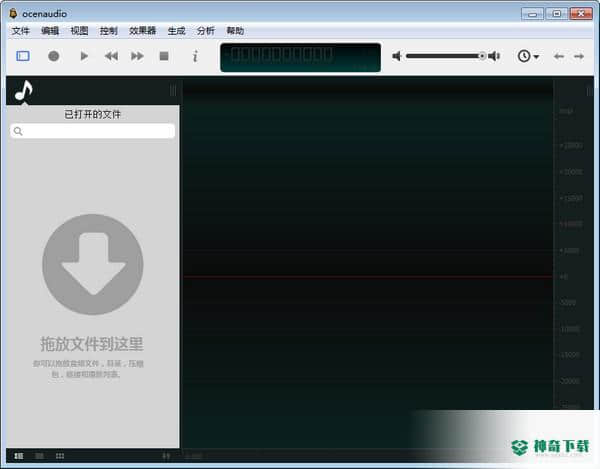Switch to detailed list view icon
600x469 pixels.
pos(19,456)
